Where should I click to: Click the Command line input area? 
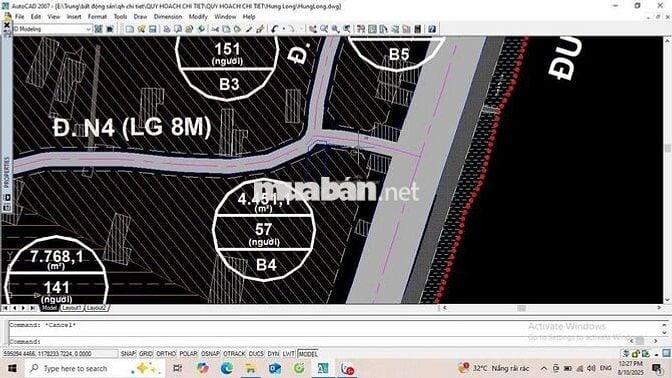[x=317, y=342]
